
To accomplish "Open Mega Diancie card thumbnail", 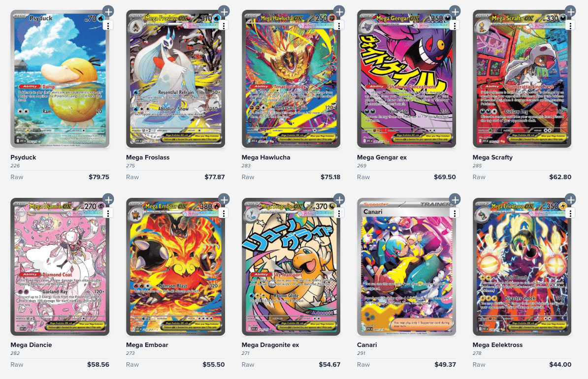I will coord(60,267).
